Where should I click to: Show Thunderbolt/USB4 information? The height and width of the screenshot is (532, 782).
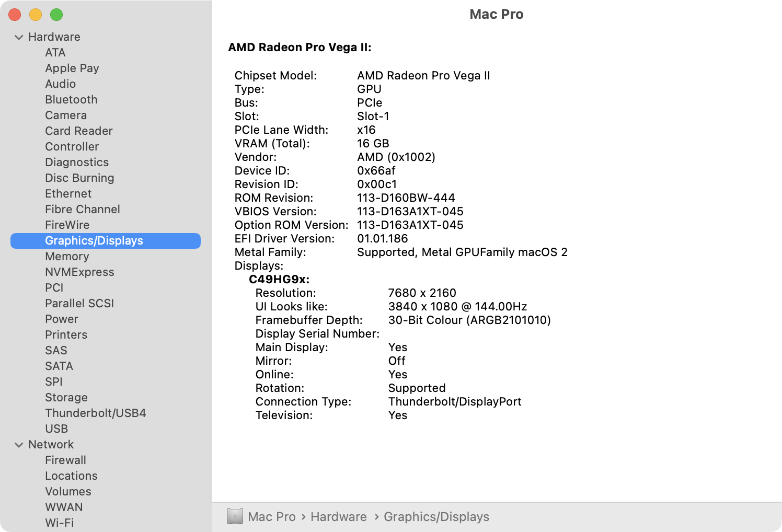pyautogui.click(x=96, y=413)
